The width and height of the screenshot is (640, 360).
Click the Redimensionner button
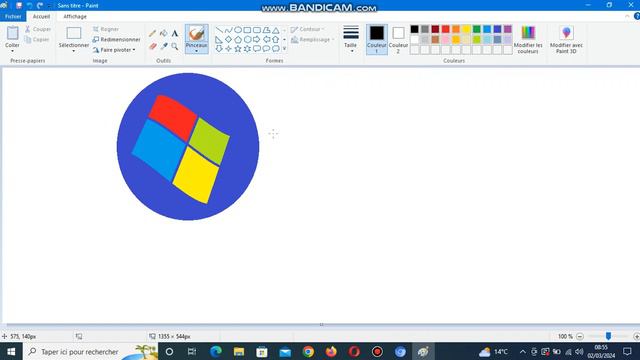pos(116,40)
